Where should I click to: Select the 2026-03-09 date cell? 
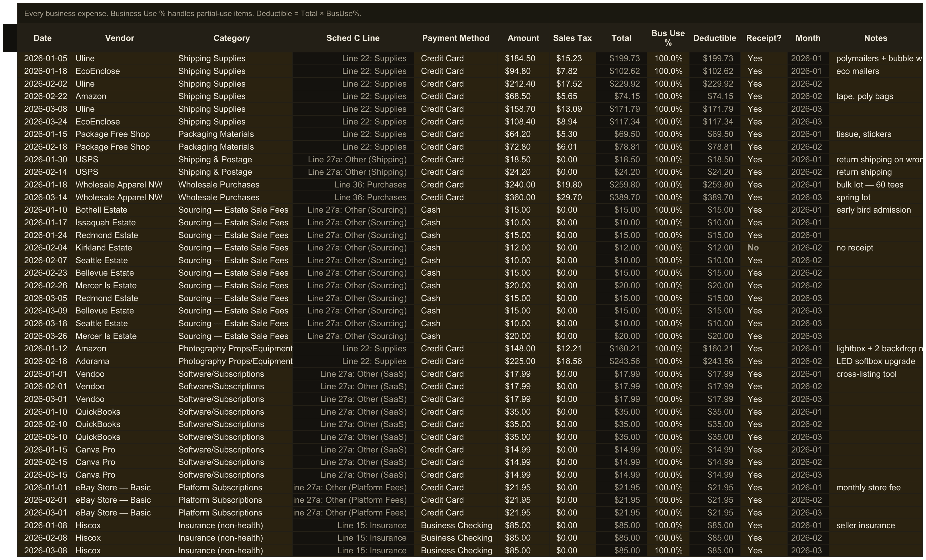coord(43,311)
